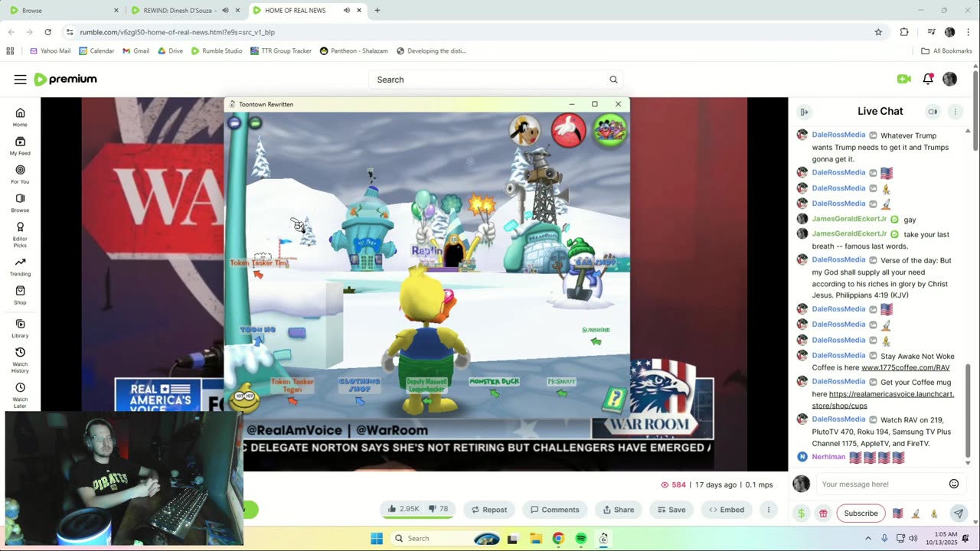Image resolution: width=980 pixels, height=551 pixels.
Task: Open Windows Start menu
Action: coord(377,539)
